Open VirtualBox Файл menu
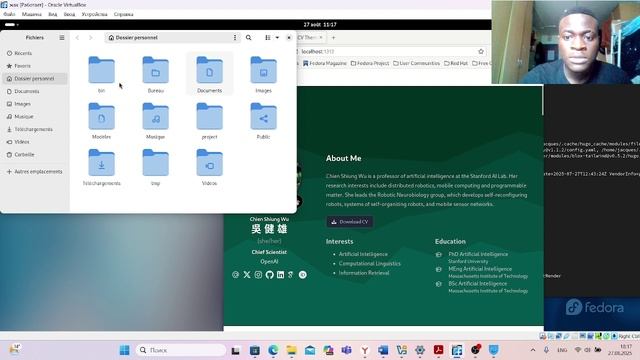The height and width of the screenshot is (360, 640). click(x=9, y=14)
